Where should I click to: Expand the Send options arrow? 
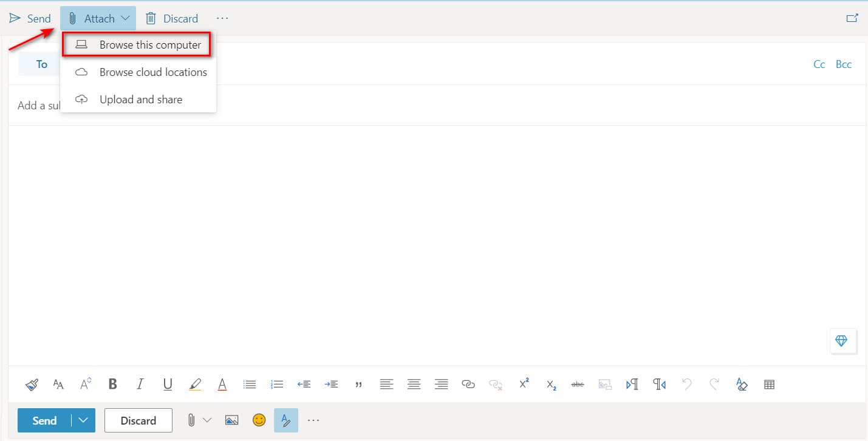point(84,420)
